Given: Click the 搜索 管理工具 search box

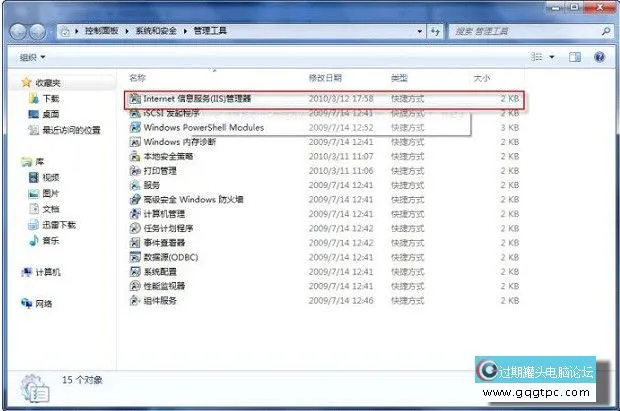Looking at the screenshot, I should [x=526, y=31].
